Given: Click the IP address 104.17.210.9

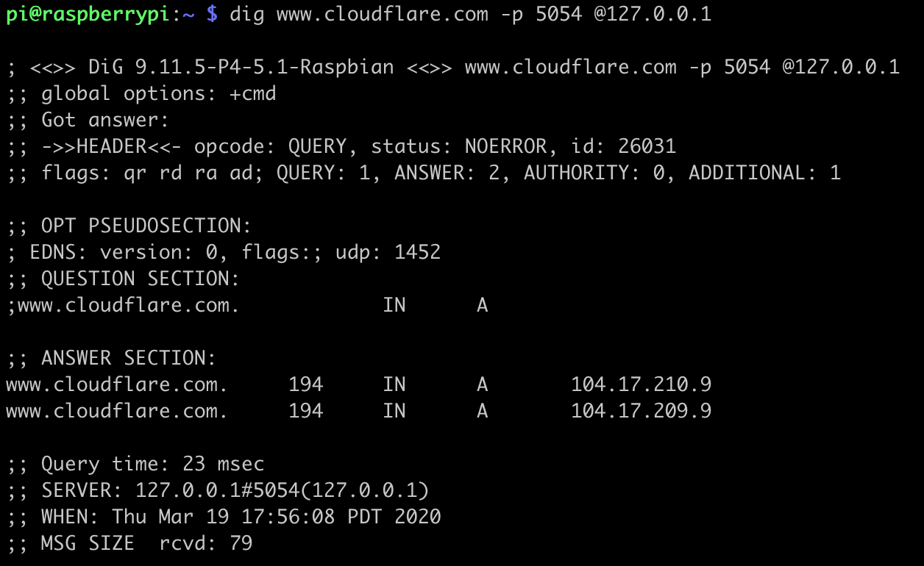Looking at the screenshot, I should [x=641, y=384].
